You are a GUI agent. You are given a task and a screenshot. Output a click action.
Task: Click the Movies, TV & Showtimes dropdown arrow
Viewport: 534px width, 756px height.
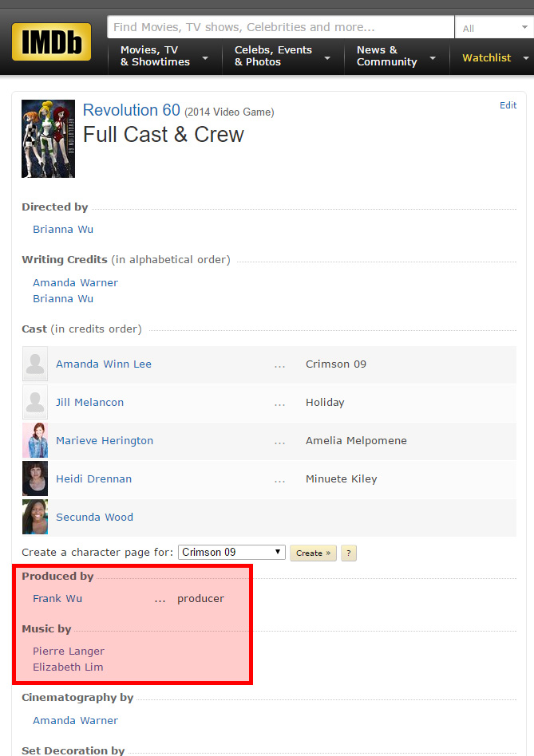205,58
